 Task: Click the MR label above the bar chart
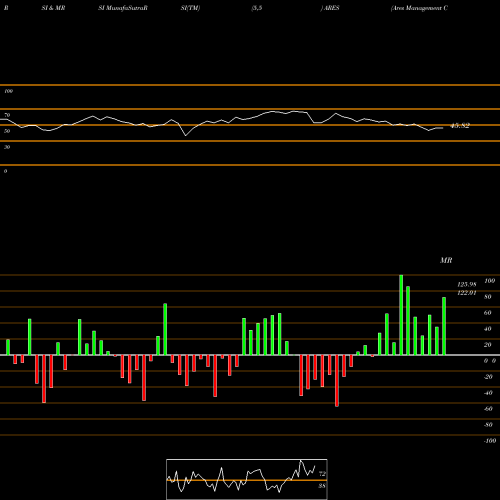(446, 260)
